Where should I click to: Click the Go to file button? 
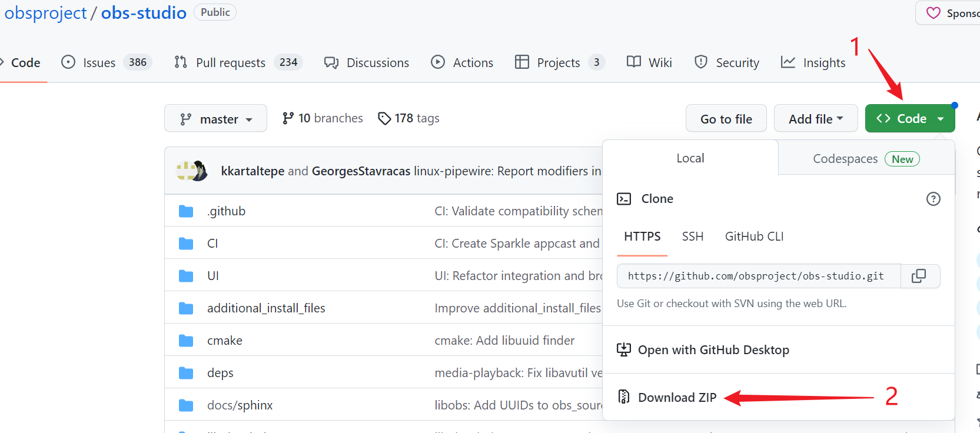coord(726,118)
